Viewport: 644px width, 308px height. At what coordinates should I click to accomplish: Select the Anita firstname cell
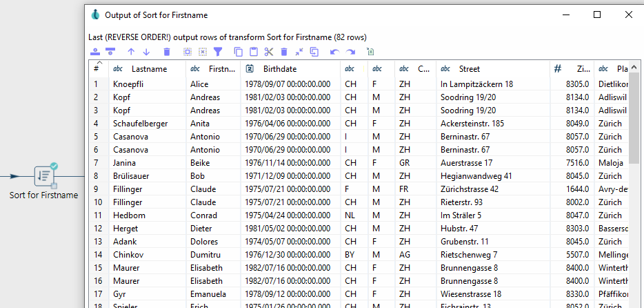point(213,124)
